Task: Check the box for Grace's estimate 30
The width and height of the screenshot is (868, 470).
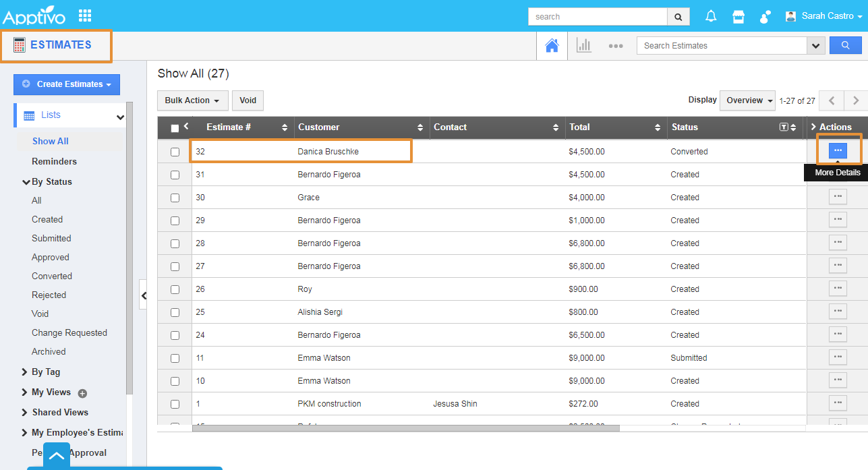Action: (x=175, y=198)
